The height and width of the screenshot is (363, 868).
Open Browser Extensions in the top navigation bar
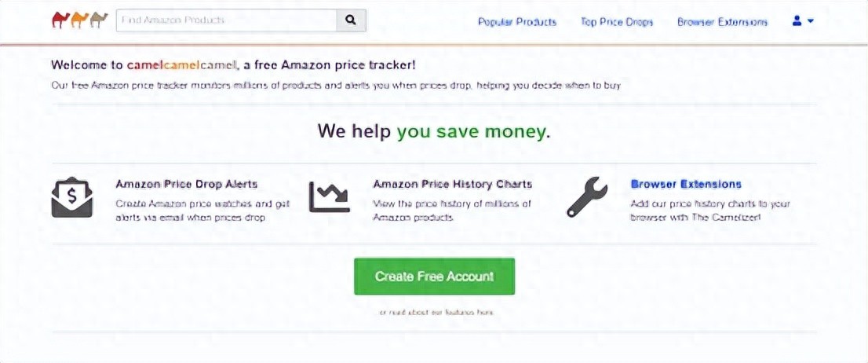(x=722, y=22)
